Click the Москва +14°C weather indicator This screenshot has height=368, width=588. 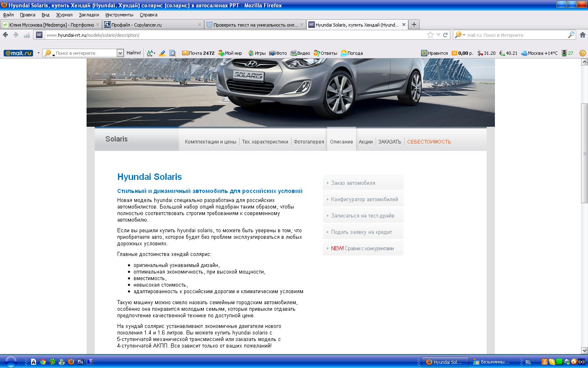539,53
